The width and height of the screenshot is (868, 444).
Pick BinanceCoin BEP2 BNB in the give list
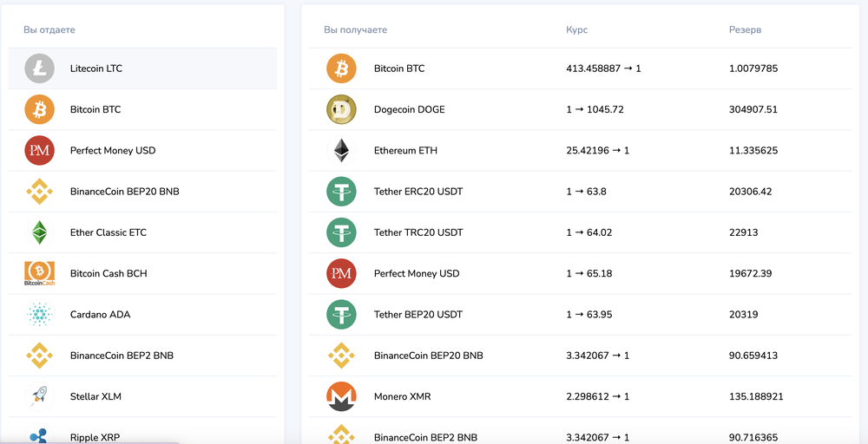(x=143, y=355)
